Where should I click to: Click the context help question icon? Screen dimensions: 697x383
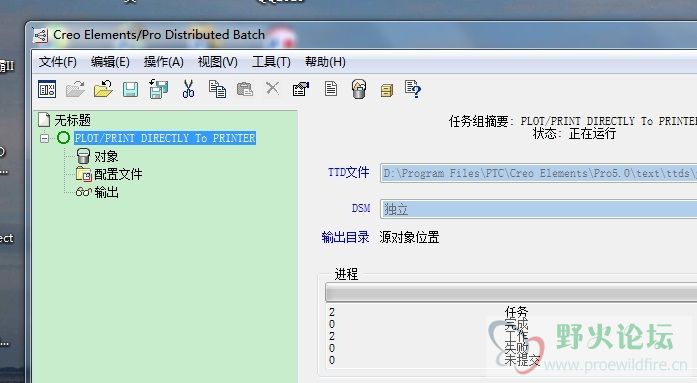click(x=413, y=89)
